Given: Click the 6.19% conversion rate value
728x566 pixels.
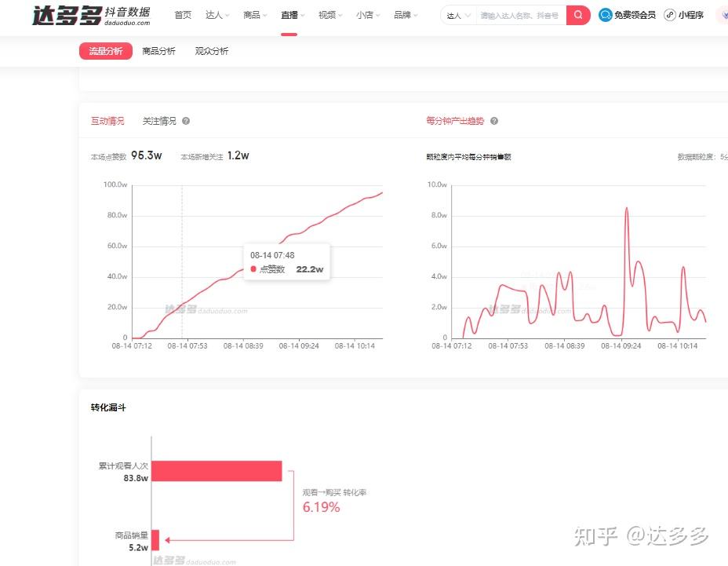Looking at the screenshot, I should [x=322, y=507].
